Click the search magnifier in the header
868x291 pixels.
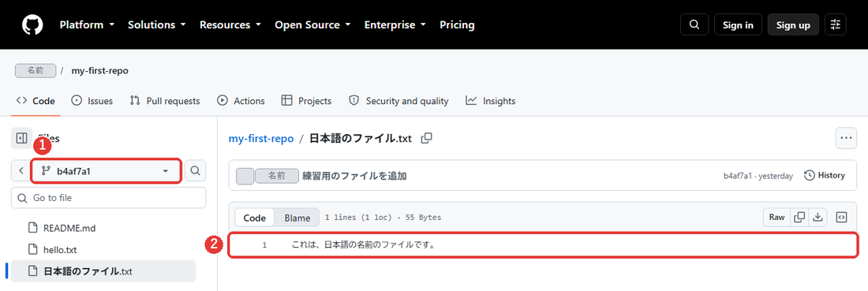coord(694,25)
